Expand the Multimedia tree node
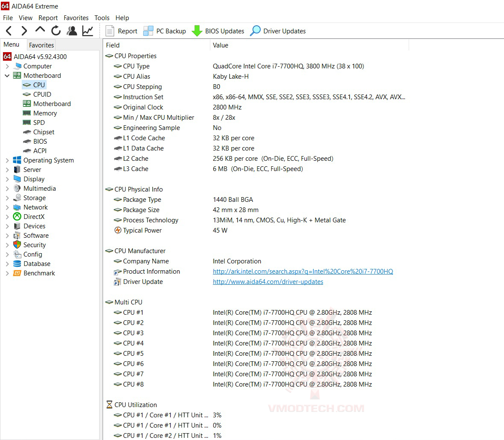 7,189
